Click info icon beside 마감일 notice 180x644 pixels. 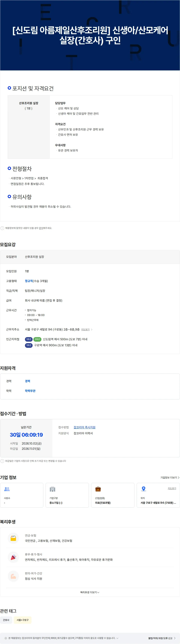click(x=2, y=461)
